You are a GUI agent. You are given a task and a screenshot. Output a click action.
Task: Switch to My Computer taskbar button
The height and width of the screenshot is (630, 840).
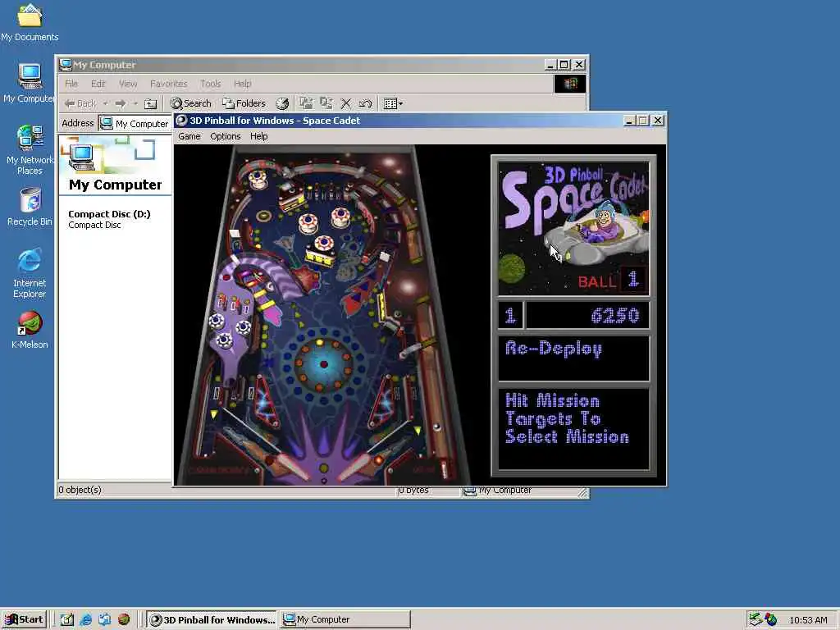coord(345,620)
